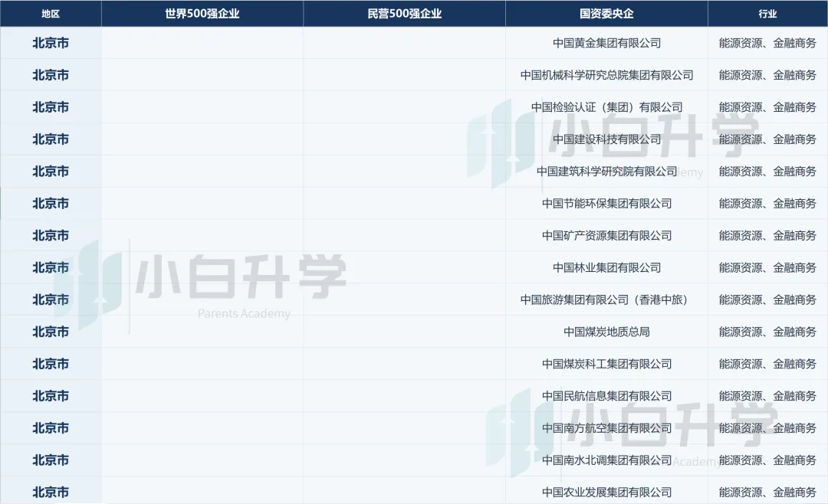
Task: Select the cell 中国南方航空集团有限公司
Action: pyautogui.click(x=606, y=428)
